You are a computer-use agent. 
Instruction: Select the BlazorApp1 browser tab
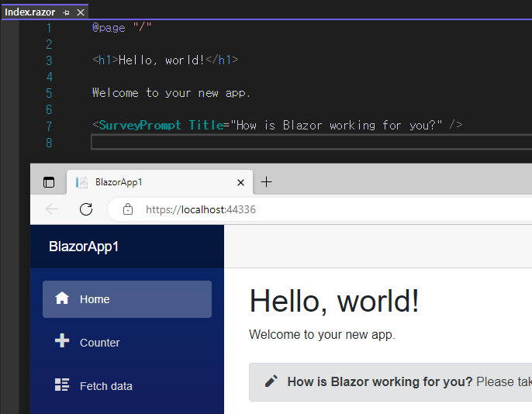[160, 182]
